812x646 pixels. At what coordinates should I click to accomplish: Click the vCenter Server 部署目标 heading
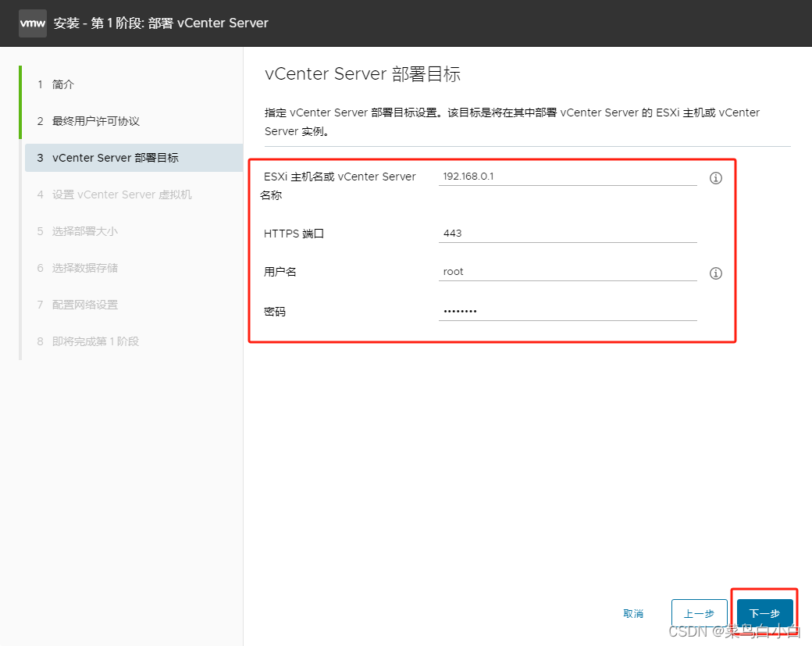(362, 74)
